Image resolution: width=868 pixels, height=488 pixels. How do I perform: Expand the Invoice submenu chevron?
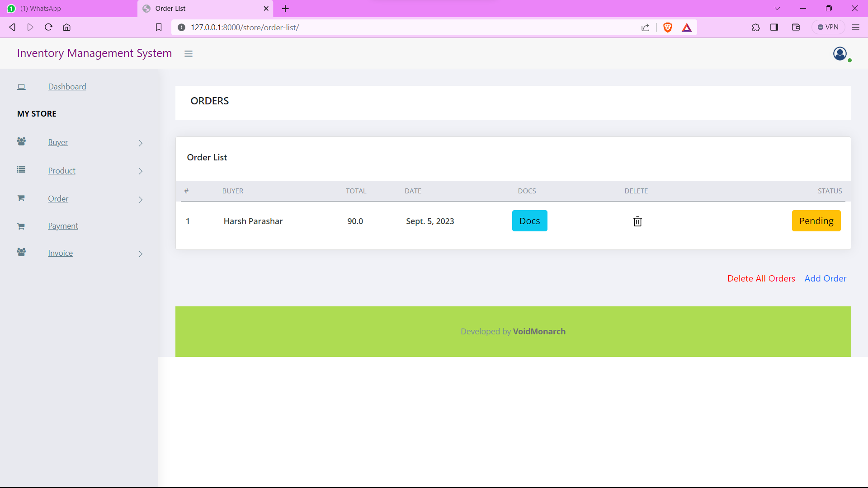[141, 254]
